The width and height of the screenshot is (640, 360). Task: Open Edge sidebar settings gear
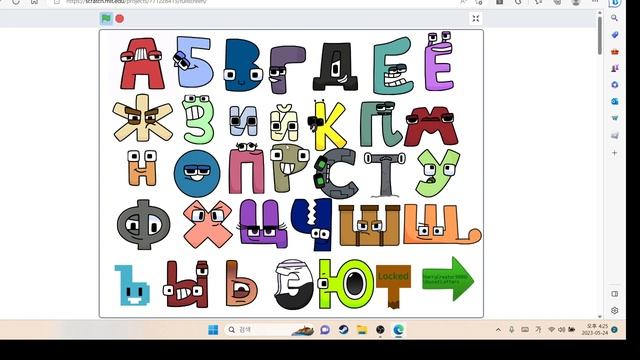point(615,311)
